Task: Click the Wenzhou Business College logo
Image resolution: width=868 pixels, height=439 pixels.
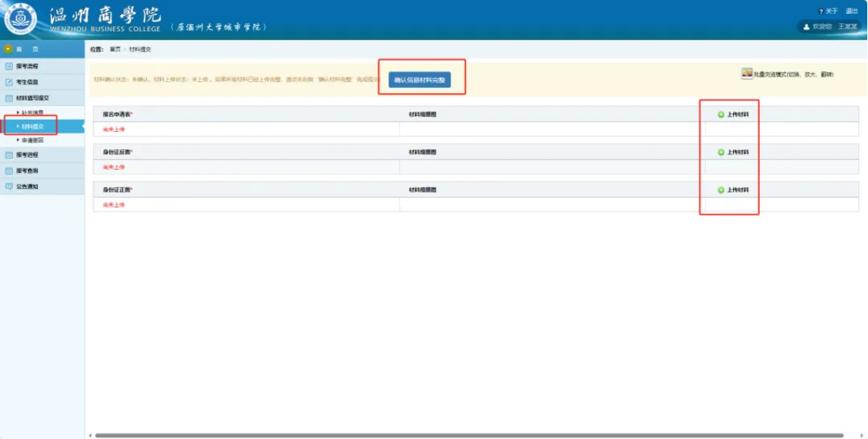Action: click(20, 20)
